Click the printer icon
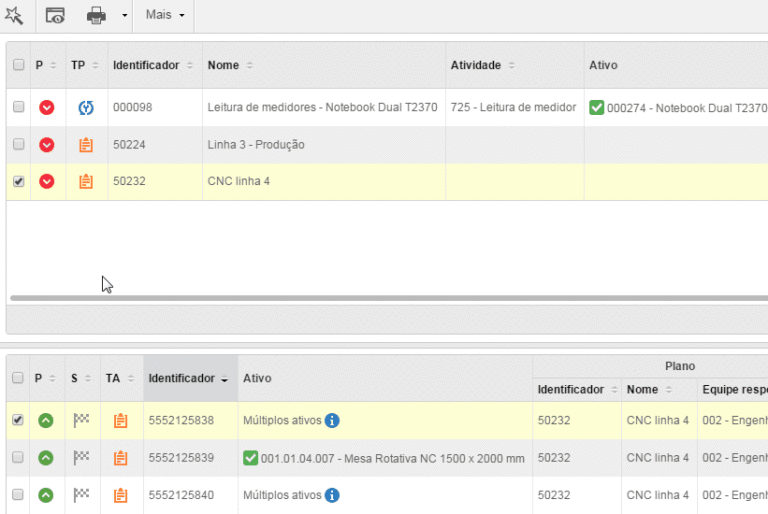768x514 pixels. point(96,15)
